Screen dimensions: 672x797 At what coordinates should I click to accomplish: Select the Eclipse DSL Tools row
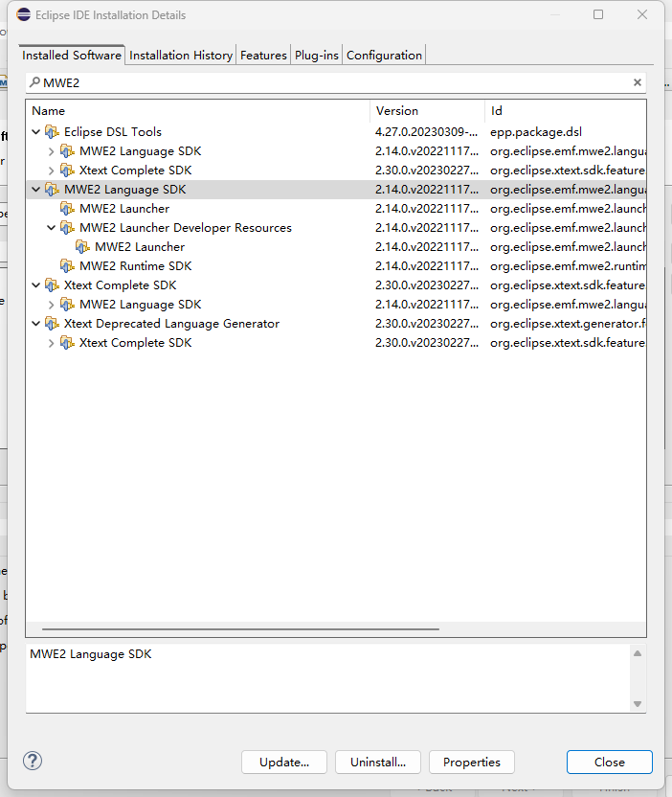pyautogui.click(x=336, y=132)
